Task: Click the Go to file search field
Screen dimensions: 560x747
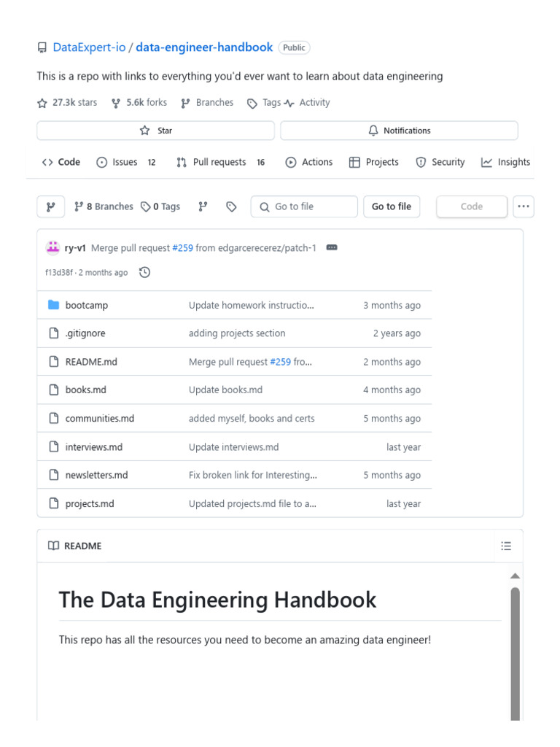Action: pyautogui.click(x=304, y=206)
